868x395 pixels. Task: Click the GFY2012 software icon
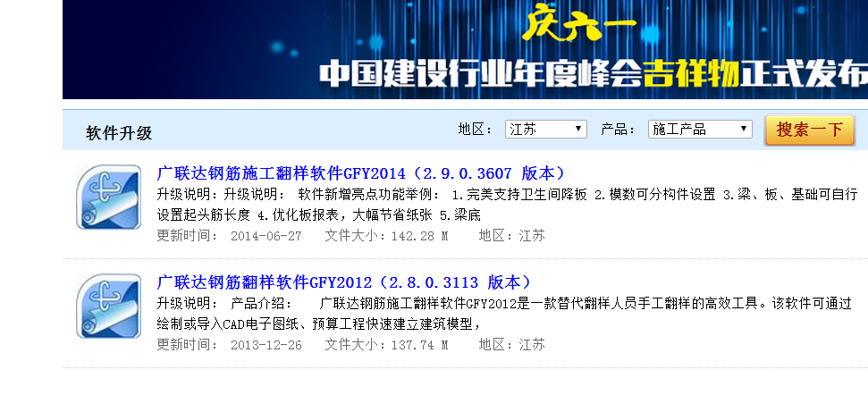click(108, 306)
